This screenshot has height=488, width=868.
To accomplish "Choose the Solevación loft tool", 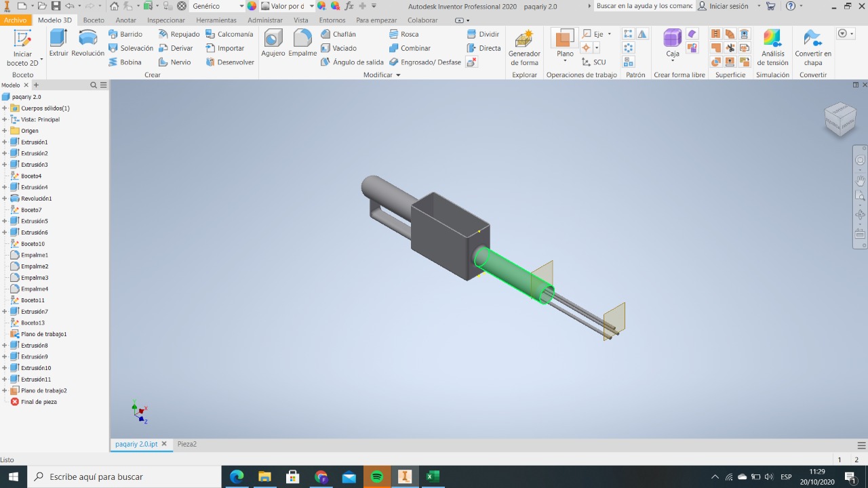I will pyautogui.click(x=131, y=48).
